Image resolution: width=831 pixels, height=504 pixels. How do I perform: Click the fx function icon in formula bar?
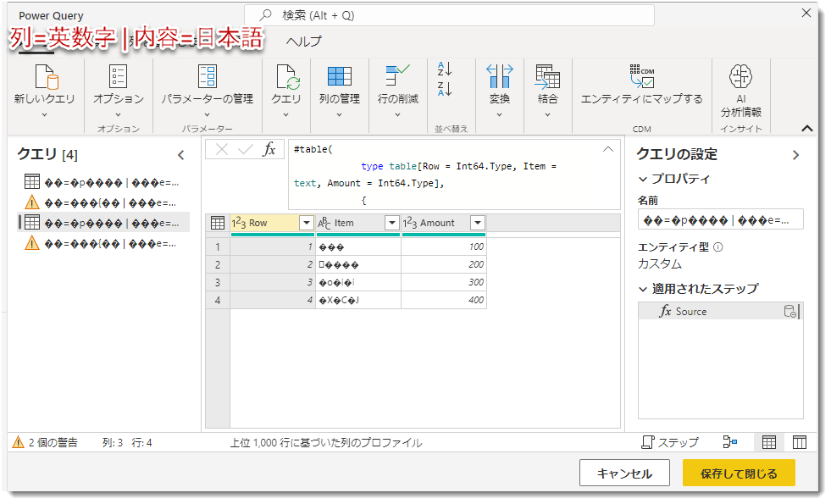click(269, 150)
